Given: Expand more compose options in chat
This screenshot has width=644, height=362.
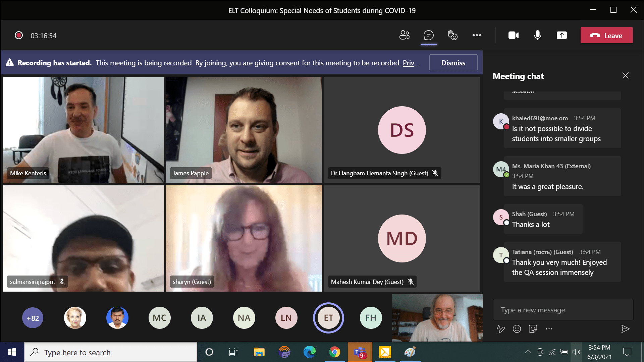Looking at the screenshot, I should coord(549,329).
